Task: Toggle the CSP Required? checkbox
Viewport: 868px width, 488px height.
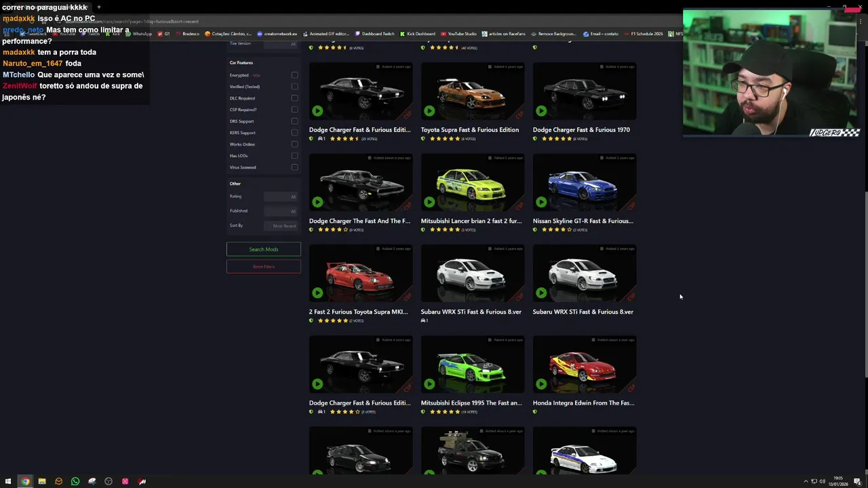Action: click(294, 110)
